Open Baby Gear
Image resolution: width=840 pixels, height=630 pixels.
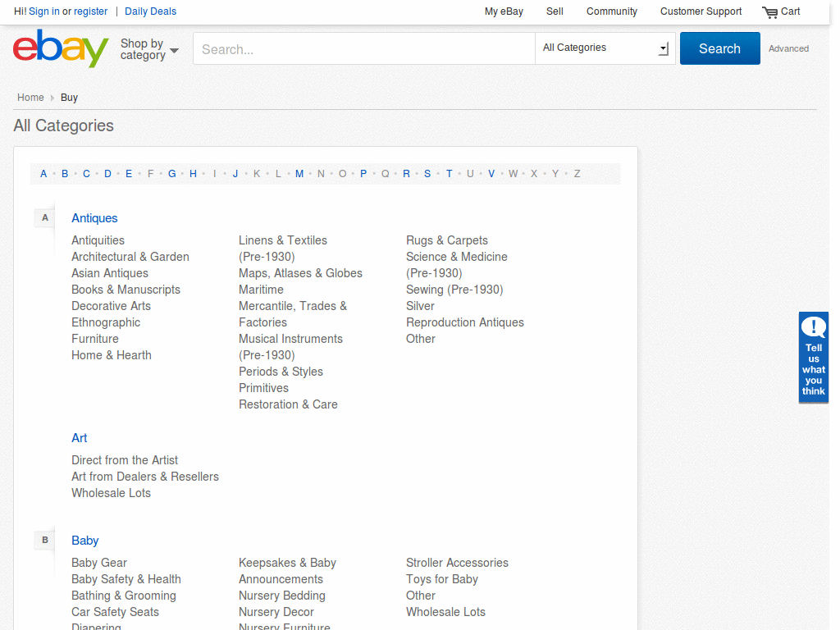click(x=99, y=563)
